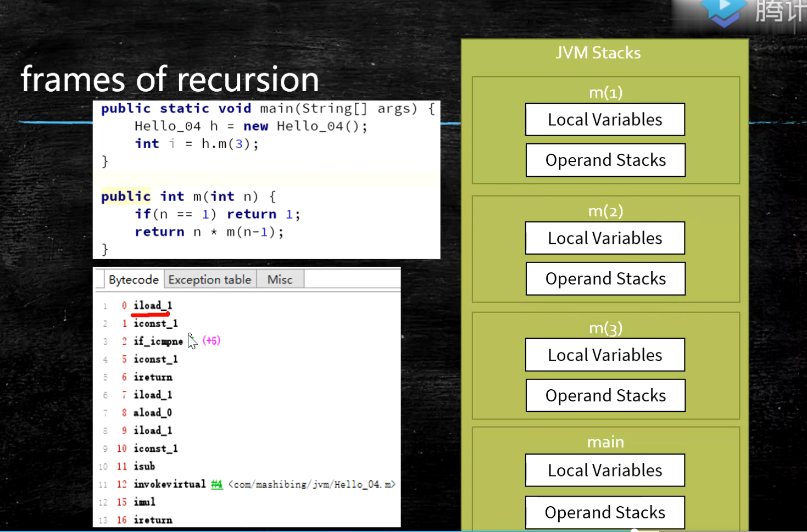This screenshot has height=532, width=807.
Task: Click the 'Hello_04 h = new Hello_04();' line
Action: tap(251, 126)
